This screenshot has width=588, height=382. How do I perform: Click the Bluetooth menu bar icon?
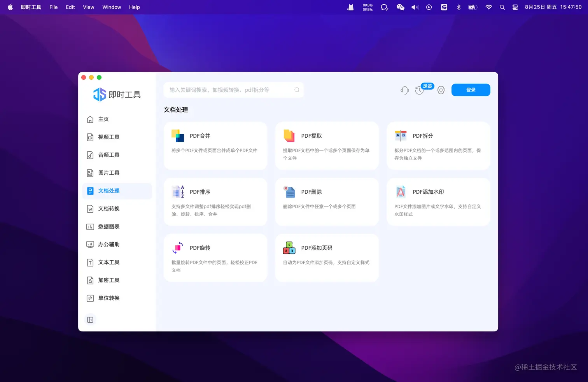[x=458, y=7]
